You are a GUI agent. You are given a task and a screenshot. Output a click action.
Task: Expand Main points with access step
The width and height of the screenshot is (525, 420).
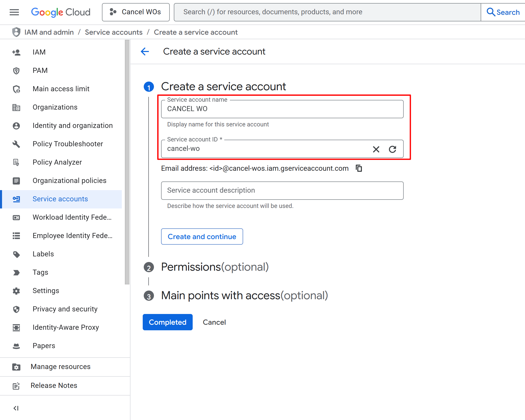[x=244, y=296]
